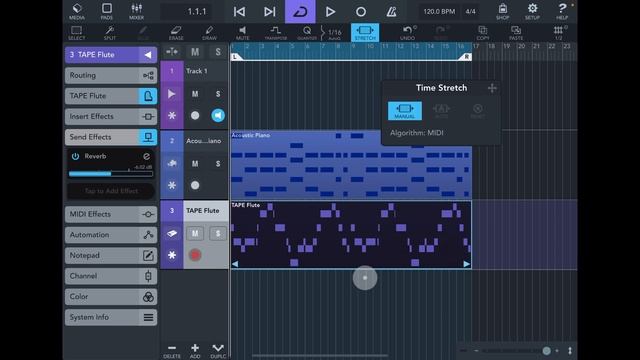Viewport: 640px width, 360px height.
Task: Jump to the previous locator
Action: (x=239, y=12)
